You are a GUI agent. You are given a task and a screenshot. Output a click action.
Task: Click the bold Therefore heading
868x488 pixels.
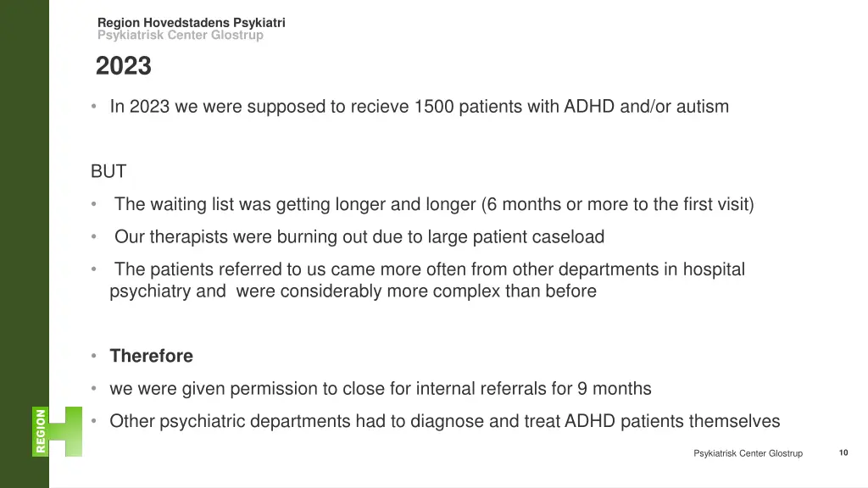click(x=151, y=356)
